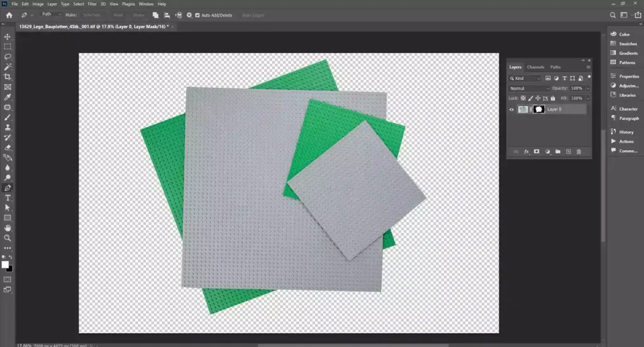Screen dimensions: 644x347
Task: Choose the Zoom tool in toolbar
Action: click(x=8, y=238)
